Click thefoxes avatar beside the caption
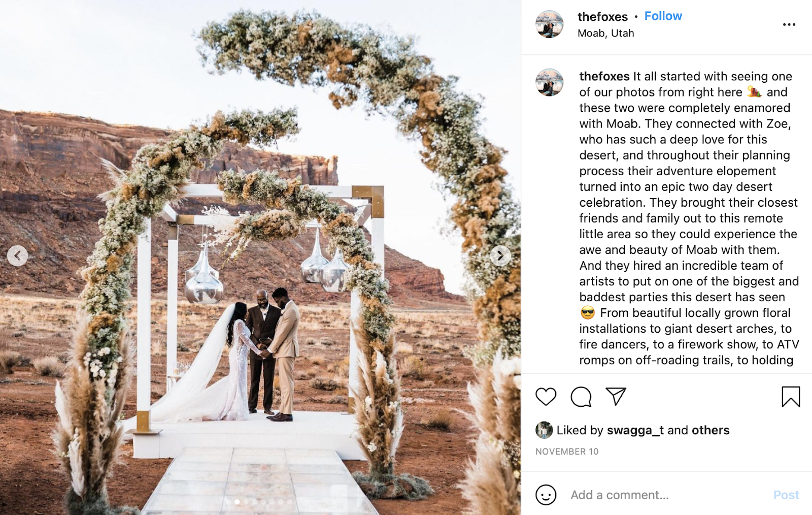This screenshot has width=812, height=515. point(550,82)
